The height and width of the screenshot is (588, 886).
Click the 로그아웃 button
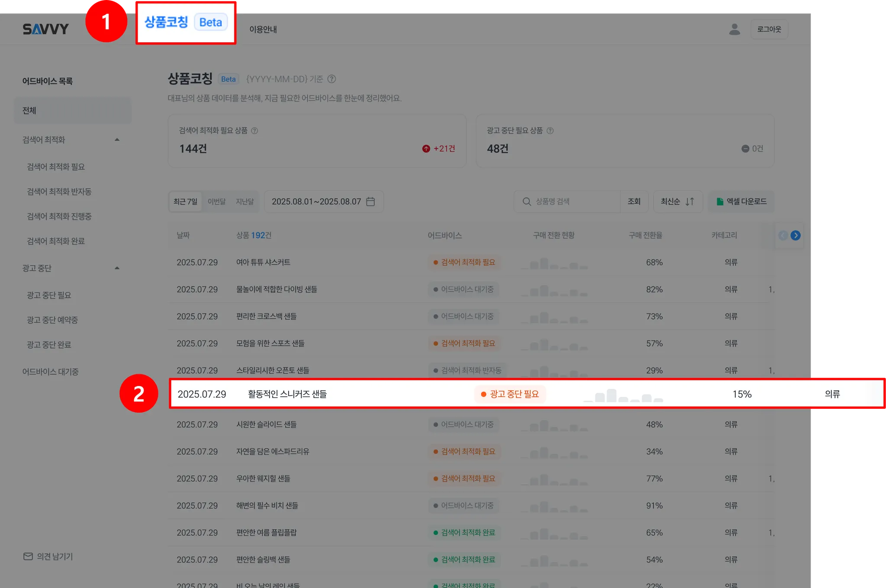click(769, 29)
